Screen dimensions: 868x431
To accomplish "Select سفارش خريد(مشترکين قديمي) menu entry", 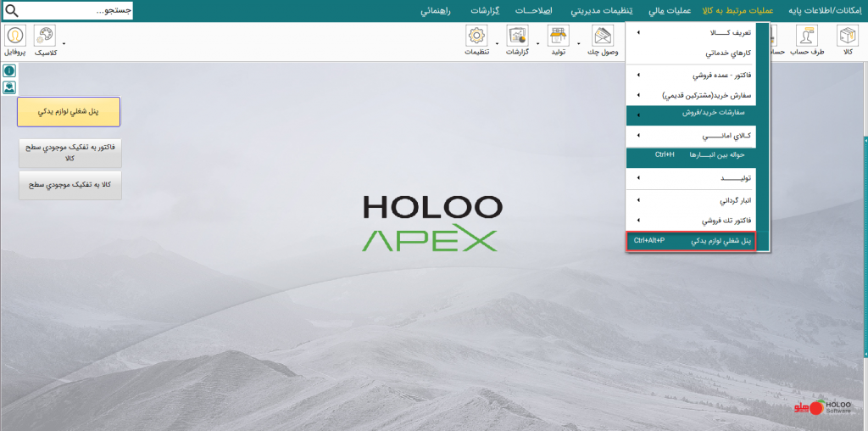I will (x=691, y=95).
